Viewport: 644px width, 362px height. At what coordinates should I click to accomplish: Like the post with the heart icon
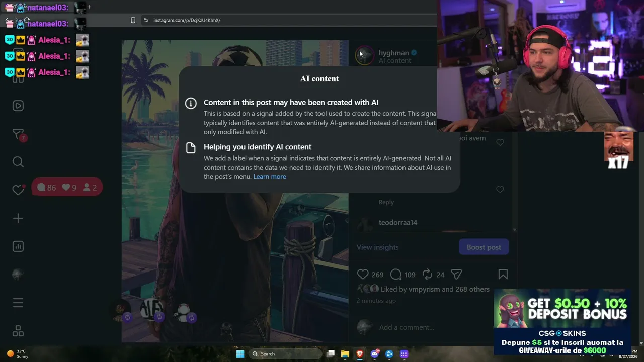[x=363, y=274]
